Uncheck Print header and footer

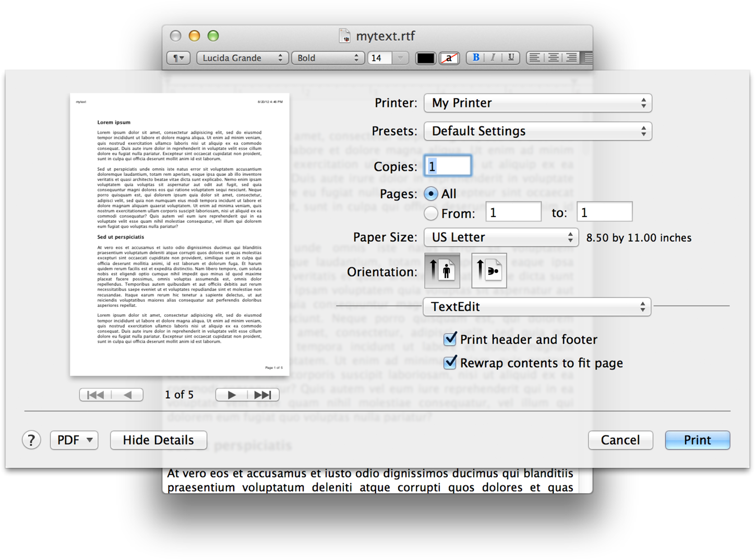450,339
